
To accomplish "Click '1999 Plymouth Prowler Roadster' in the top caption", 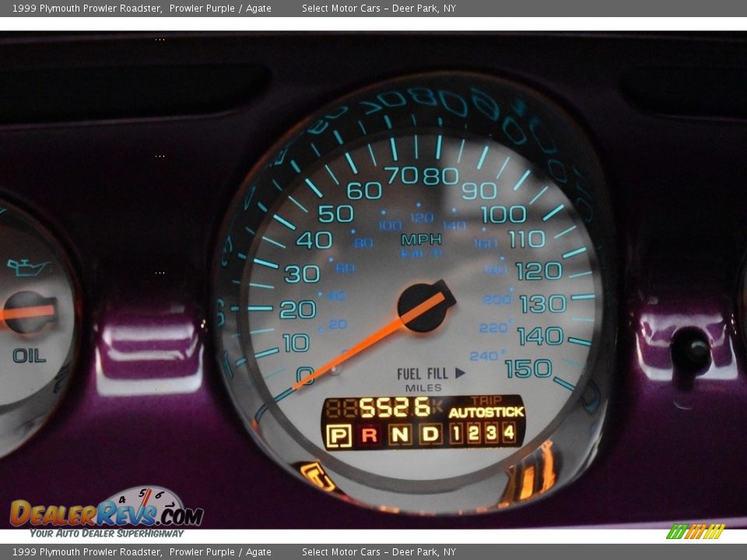I will [86, 8].
